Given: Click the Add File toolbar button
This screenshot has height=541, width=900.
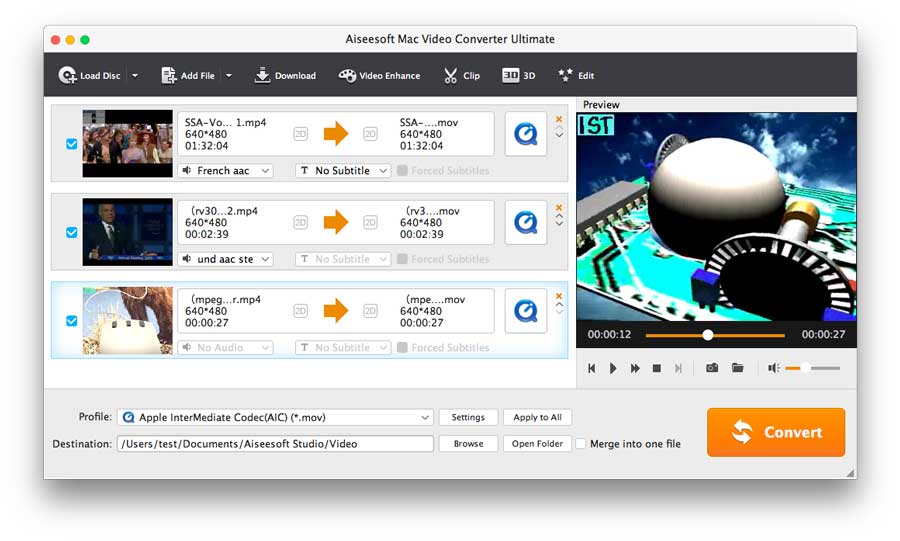Looking at the screenshot, I should pos(188,75).
